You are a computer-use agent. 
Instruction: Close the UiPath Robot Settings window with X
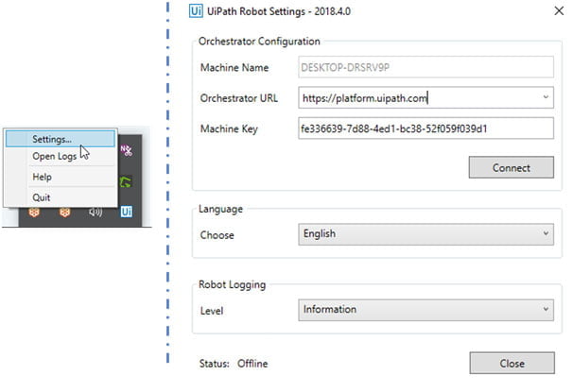[x=559, y=11]
